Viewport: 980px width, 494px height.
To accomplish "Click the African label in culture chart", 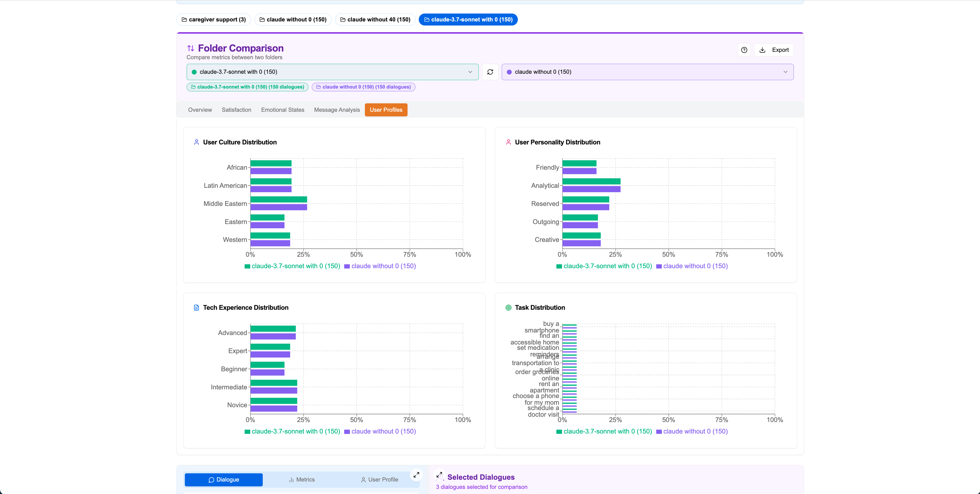I will (237, 167).
